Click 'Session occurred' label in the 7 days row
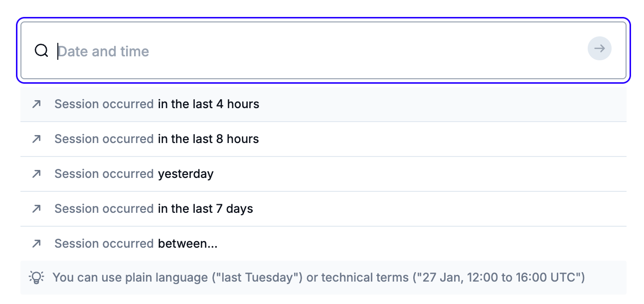 pyautogui.click(x=104, y=209)
